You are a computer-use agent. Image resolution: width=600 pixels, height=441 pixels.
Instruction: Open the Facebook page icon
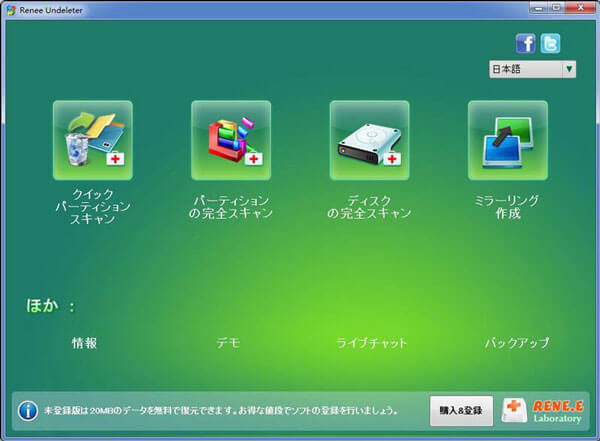tap(525, 43)
